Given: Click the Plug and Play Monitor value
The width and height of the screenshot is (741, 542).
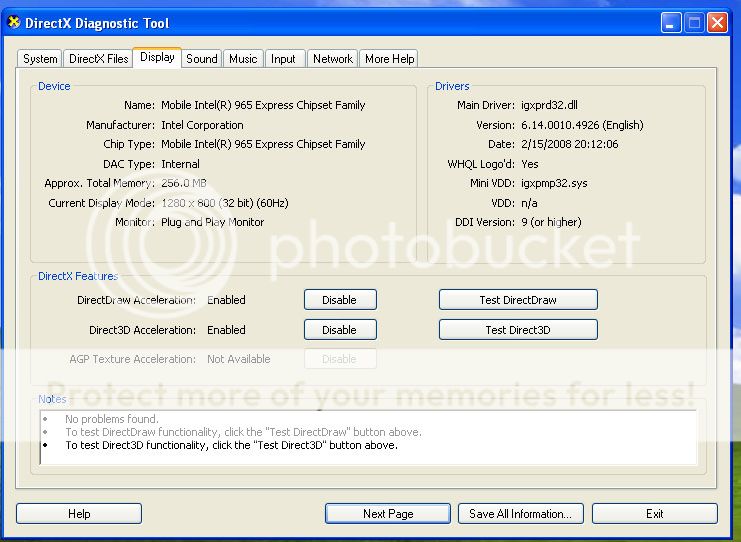Looking at the screenshot, I should click(x=213, y=222).
